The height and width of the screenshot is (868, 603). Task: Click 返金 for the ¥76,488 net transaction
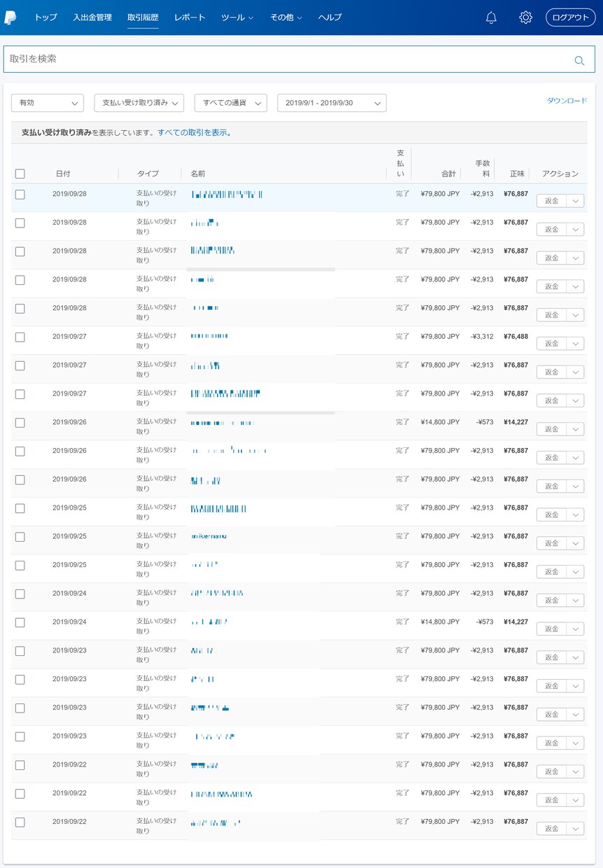pyautogui.click(x=551, y=344)
